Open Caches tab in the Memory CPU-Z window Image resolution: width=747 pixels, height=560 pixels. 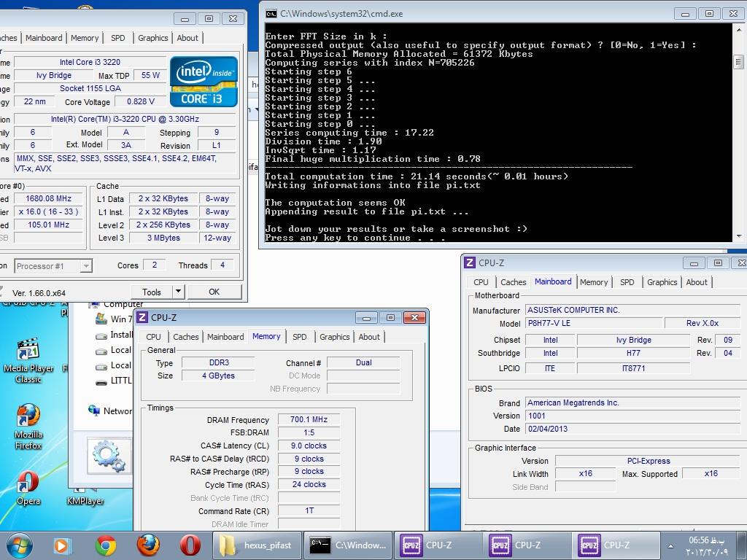tap(186, 337)
